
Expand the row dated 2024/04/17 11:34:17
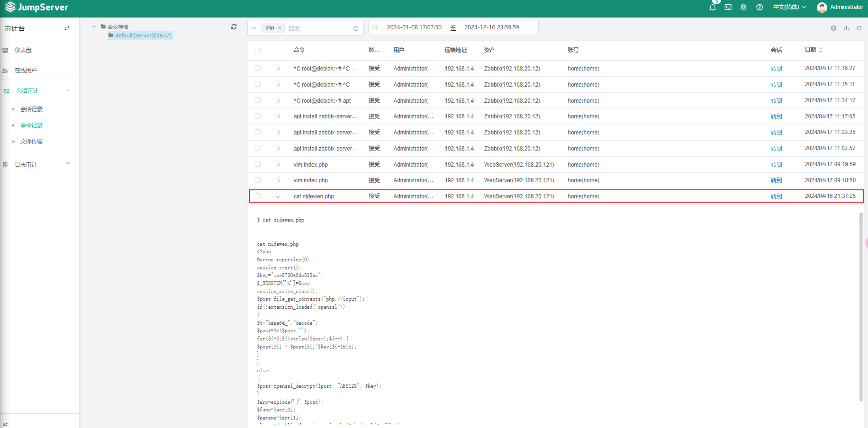click(x=279, y=101)
